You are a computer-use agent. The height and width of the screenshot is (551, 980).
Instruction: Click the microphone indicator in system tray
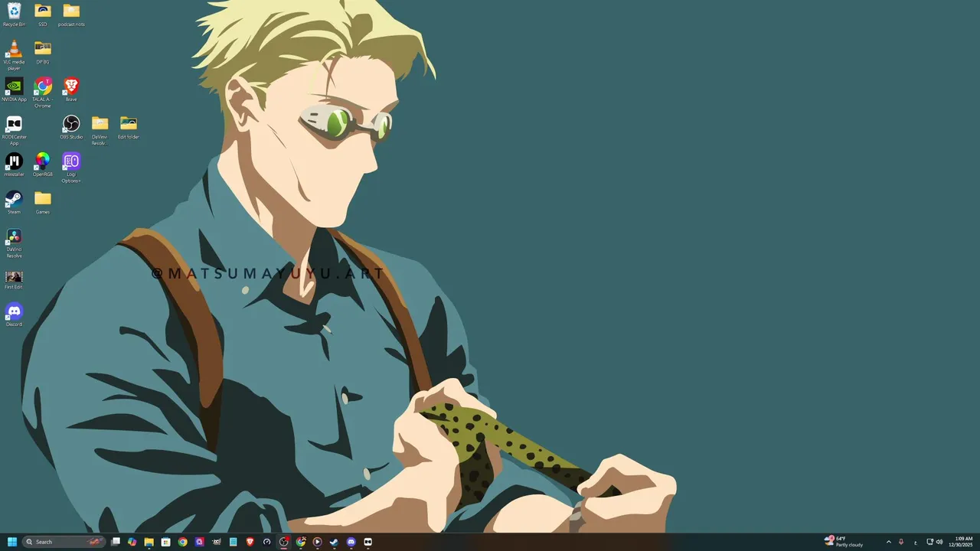pos(901,542)
